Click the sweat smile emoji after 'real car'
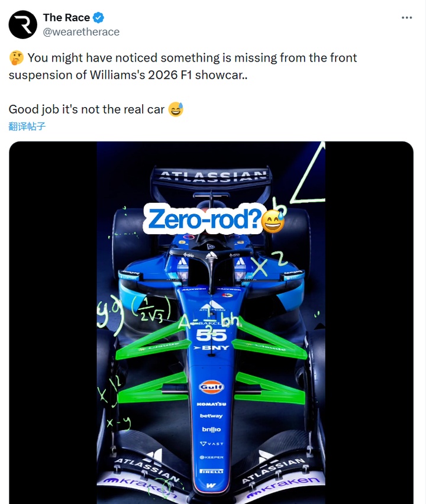Screen dimensions: 426x504 pos(176,109)
